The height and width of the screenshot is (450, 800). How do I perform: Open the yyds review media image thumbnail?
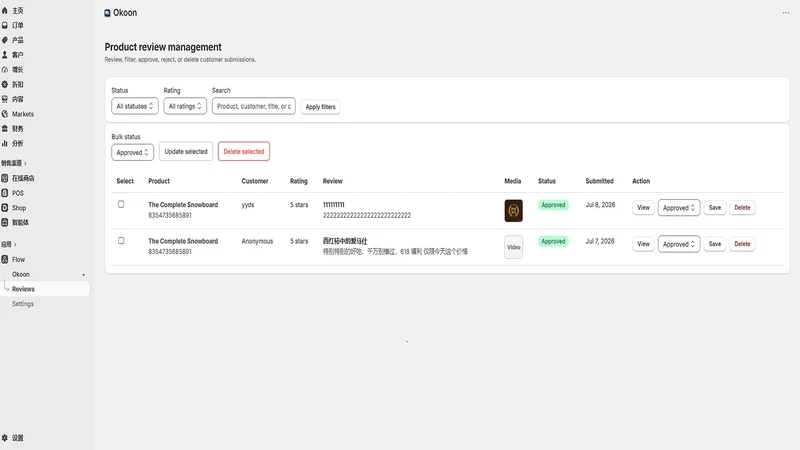click(x=513, y=211)
